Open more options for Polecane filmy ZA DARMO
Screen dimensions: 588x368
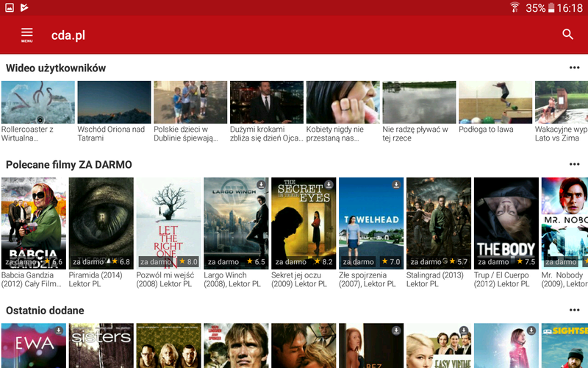(x=574, y=164)
